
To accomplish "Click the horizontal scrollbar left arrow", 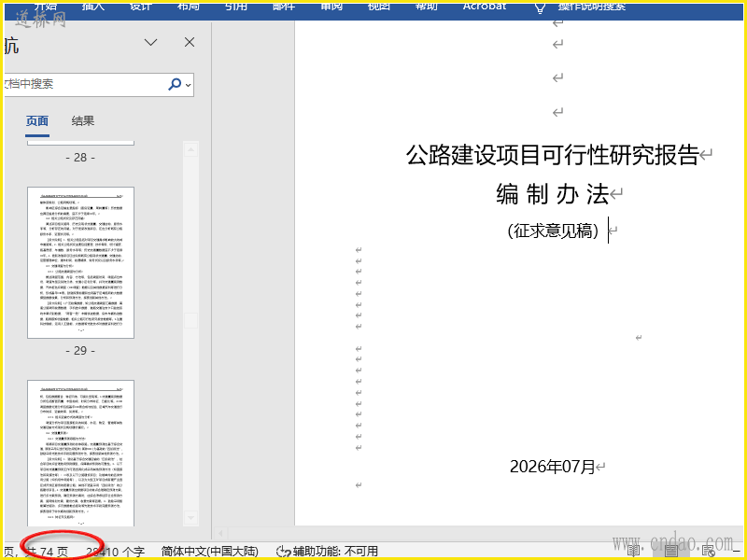I will click(x=220, y=533).
